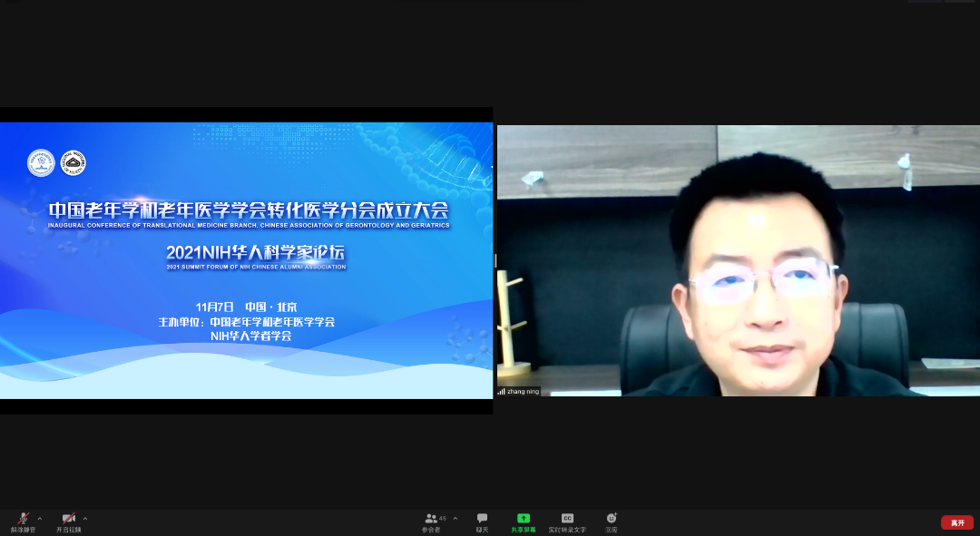Select the zhang ning video feed
The height and width of the screenshot is (536, 980).
738,260
